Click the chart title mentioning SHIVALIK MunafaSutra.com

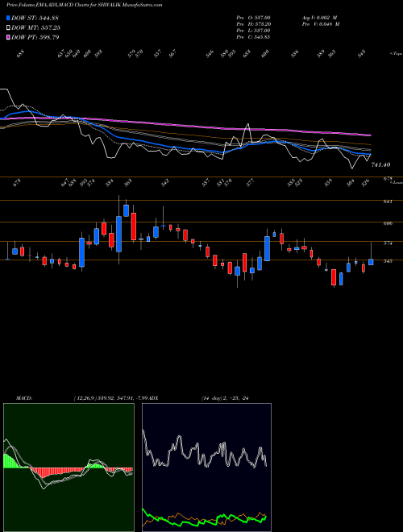click(84, 5)
